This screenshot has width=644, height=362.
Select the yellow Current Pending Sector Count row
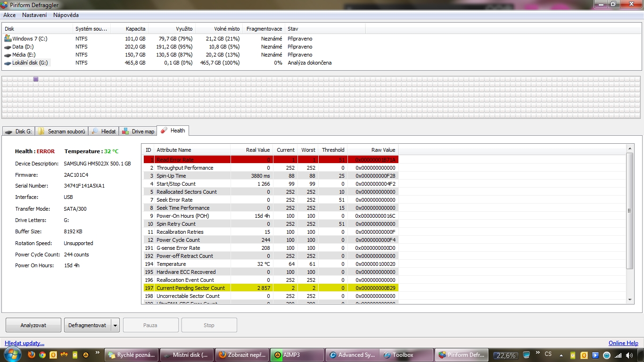(x=271, y=288)
